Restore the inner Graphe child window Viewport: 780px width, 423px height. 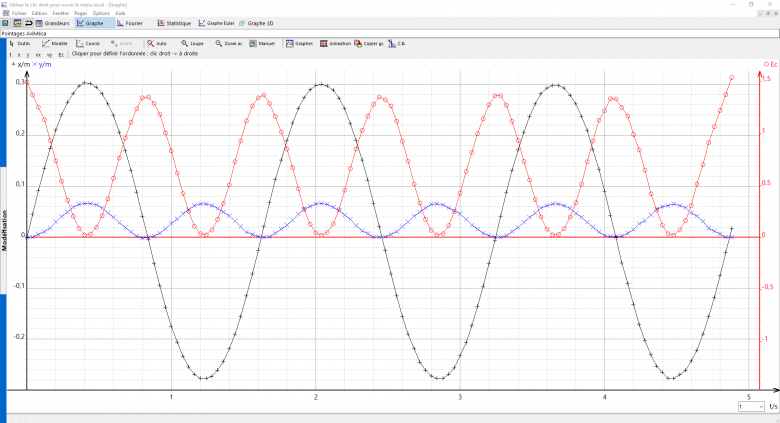click(768, 13)
